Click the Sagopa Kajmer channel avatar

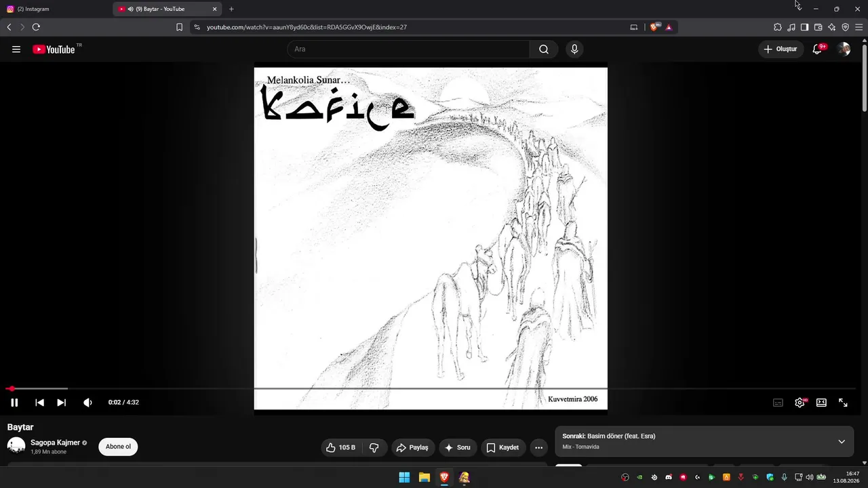[16, 446]
